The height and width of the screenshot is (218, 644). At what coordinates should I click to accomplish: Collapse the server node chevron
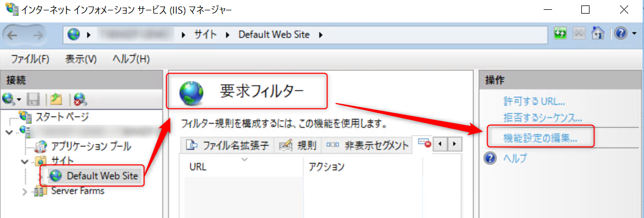[x=9, y=131]
